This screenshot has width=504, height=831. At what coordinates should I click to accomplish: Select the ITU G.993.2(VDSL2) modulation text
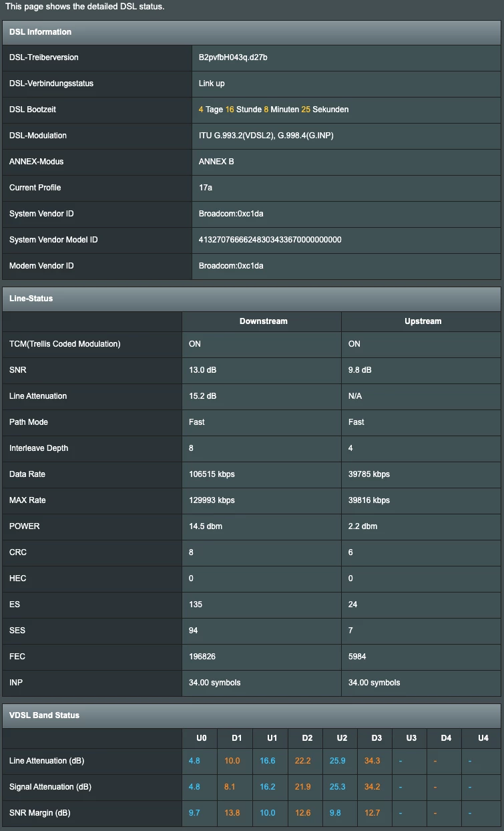tap(236, 136)
